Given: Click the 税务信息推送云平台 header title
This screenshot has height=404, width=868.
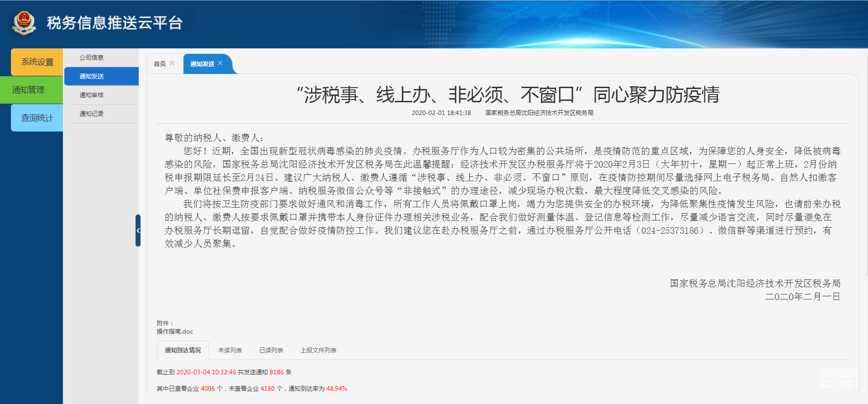Looking at the screenshot, I should (x=115, y=23).
